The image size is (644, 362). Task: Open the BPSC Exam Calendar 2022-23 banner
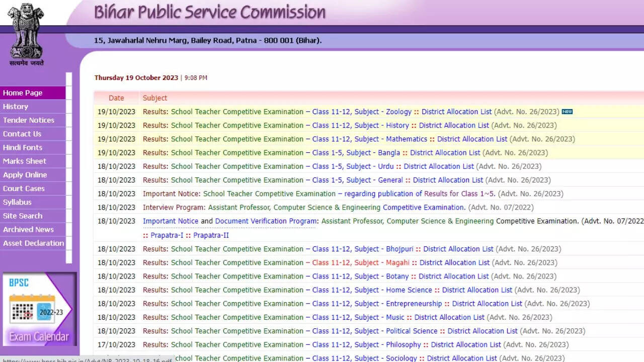pyautogui.click(x=39, y=309)
